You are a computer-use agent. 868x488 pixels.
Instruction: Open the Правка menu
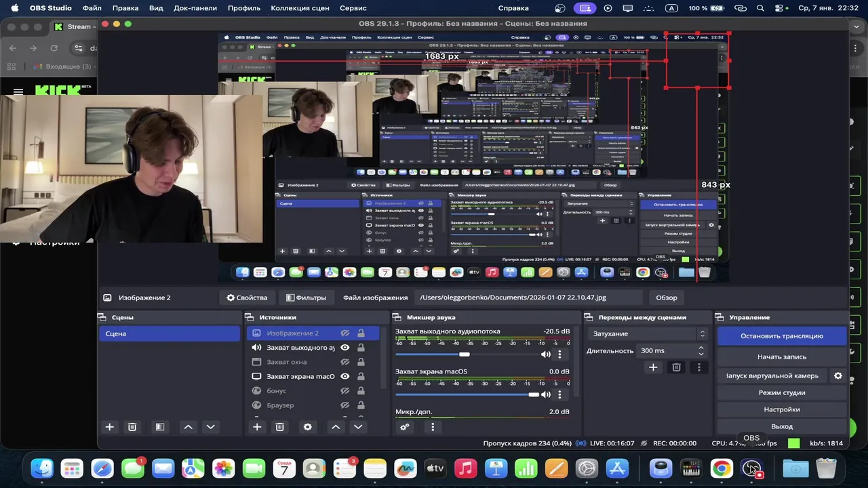pyautogui.click(x=125, y=8)
